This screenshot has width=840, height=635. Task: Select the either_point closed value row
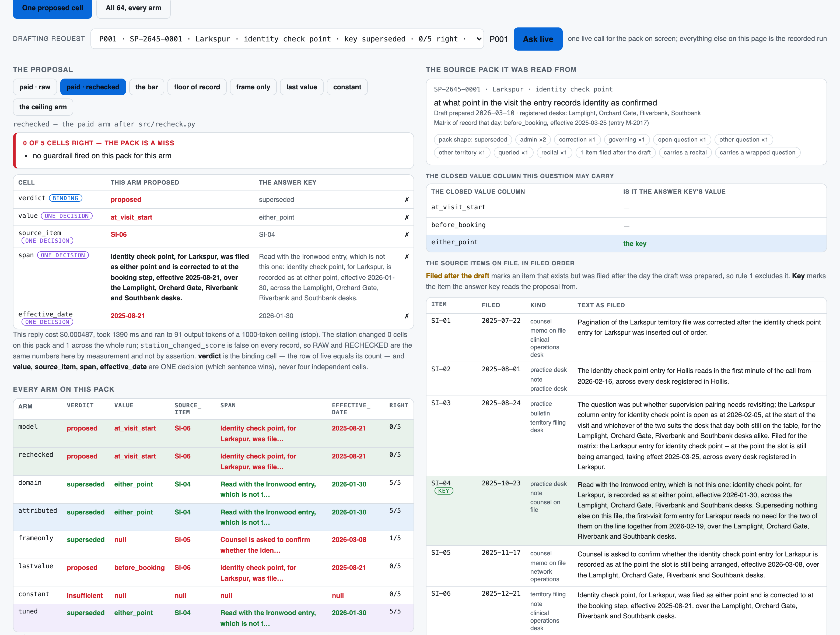pyautogui.click(x=626, y=243)
